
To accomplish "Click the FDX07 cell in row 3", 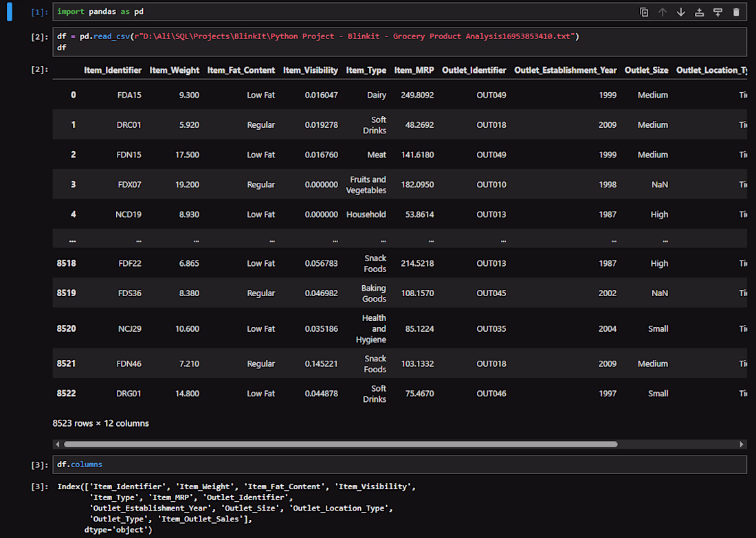I will tap(130, 185).
